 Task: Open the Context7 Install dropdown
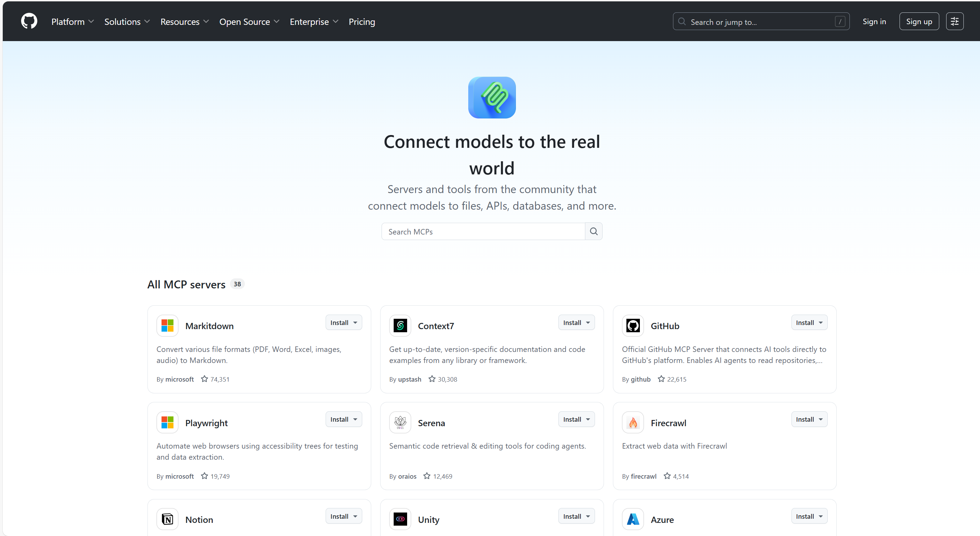point(576,323)
